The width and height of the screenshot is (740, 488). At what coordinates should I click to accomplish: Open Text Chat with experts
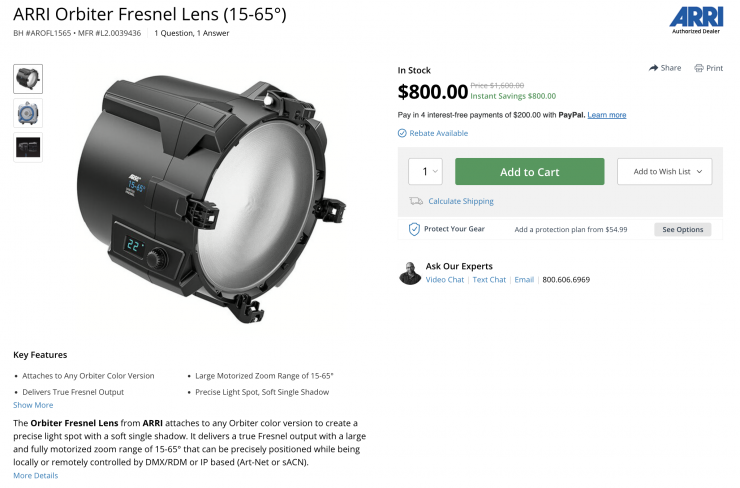click(x=489, y=280)
